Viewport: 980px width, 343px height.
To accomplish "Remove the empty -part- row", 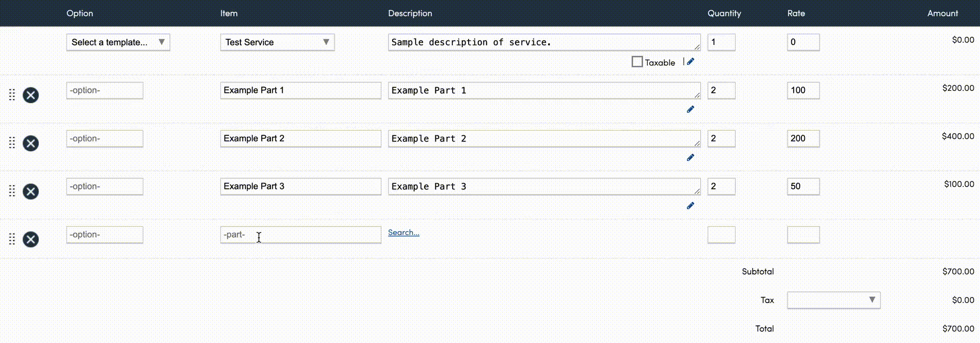I will 31,239.
